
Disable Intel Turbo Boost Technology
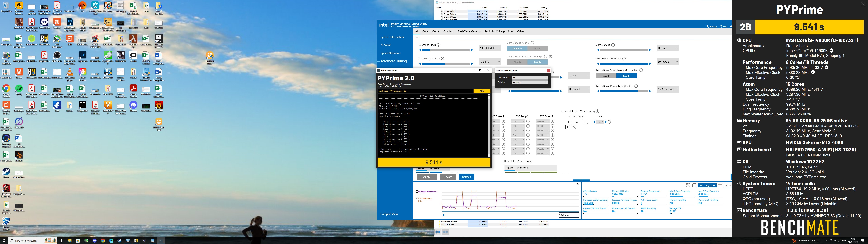[x=517, y=62]
